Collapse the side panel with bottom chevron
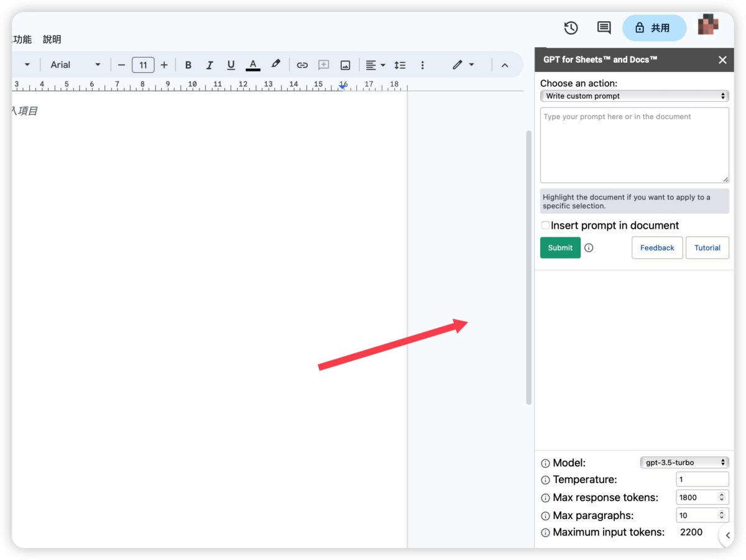The image size is (746, 560). [727, 535]
